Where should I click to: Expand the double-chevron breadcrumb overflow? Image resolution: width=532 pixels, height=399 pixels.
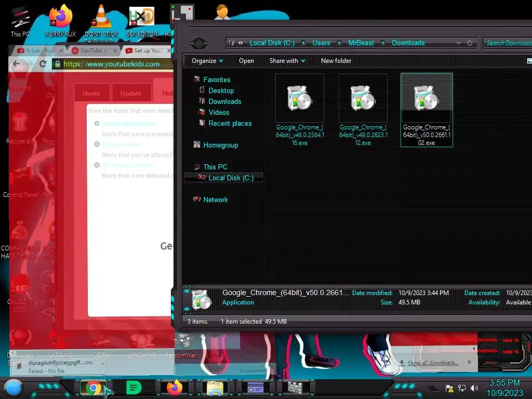coord(241,43)
